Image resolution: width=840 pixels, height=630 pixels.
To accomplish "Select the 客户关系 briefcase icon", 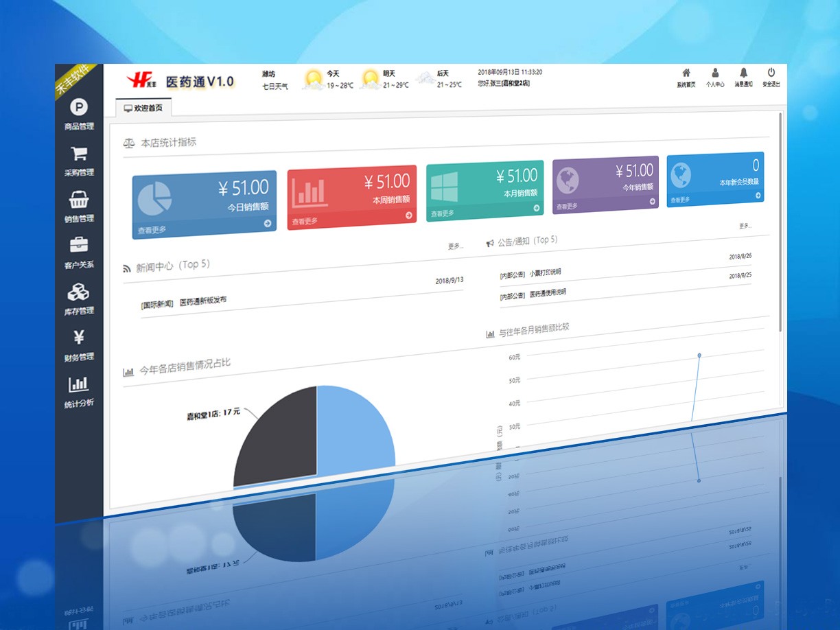I will [x=79, y=245].
